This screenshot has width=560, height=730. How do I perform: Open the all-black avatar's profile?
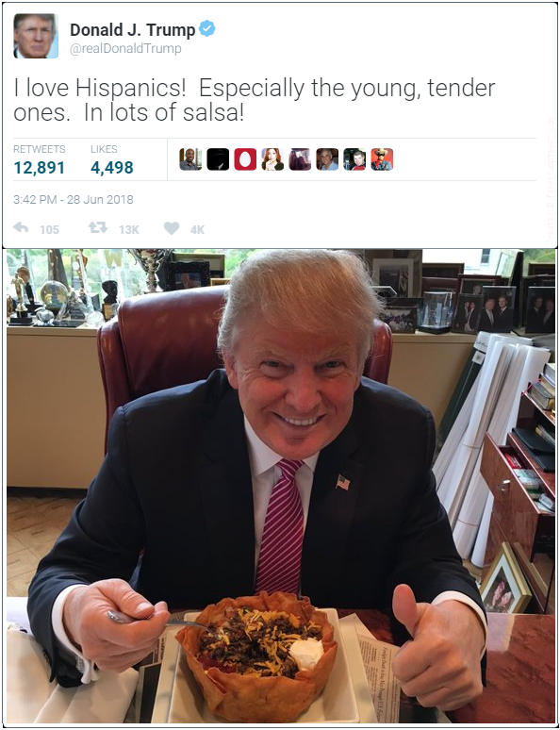coord(218,159)
